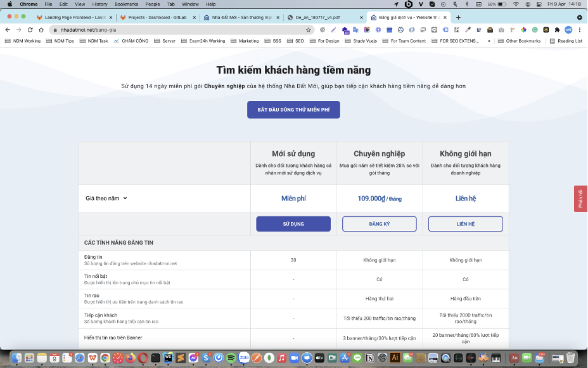The height and width of the screenshot is (368, 588).
Task: Open the 'History' menu
Action: [x=99, y=4]
